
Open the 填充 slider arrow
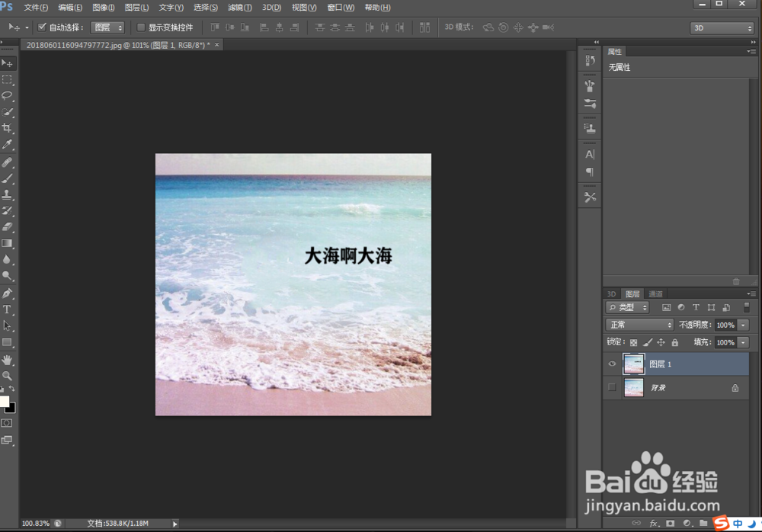point(743,342)
